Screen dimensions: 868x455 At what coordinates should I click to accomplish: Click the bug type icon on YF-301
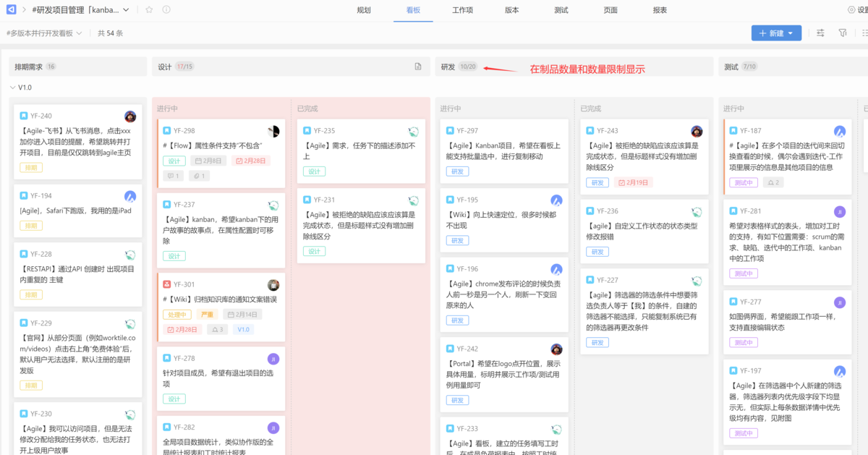coord(166,284)
